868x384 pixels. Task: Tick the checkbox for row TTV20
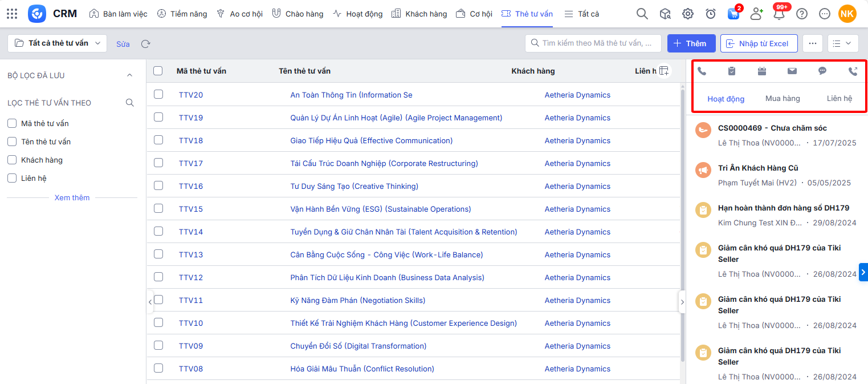point(158,94)
